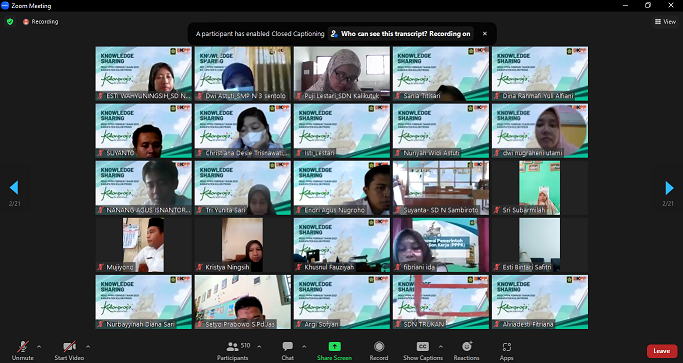
Task: Go to next gallery page arrow
Action: click(x=669, y=188)
